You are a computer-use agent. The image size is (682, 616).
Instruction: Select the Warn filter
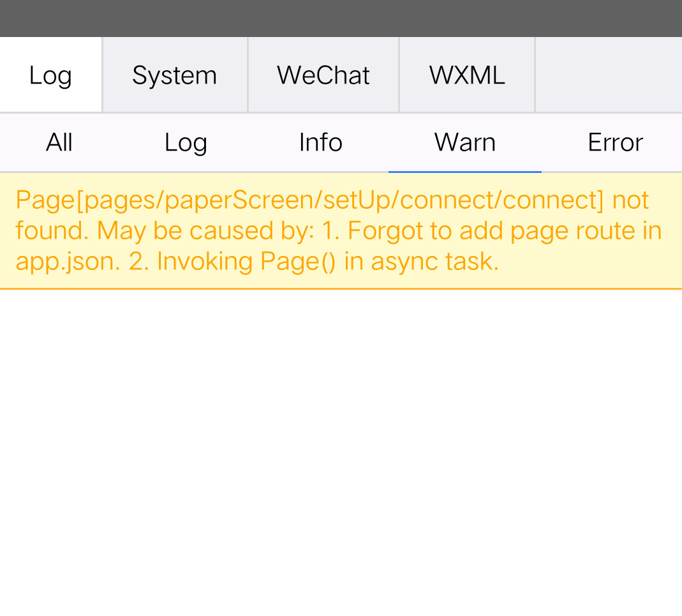coord(464,142)
